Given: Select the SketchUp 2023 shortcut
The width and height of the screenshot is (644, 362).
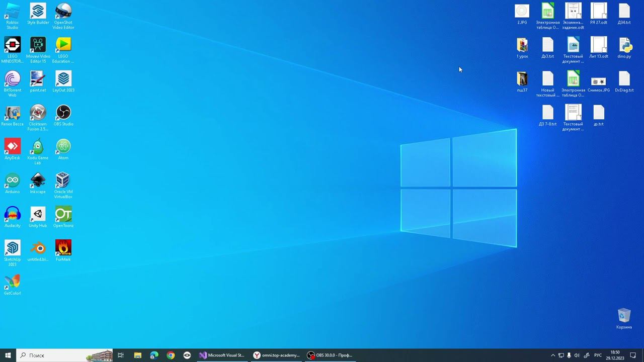Looking at the screenshot, I should [13, 252].
